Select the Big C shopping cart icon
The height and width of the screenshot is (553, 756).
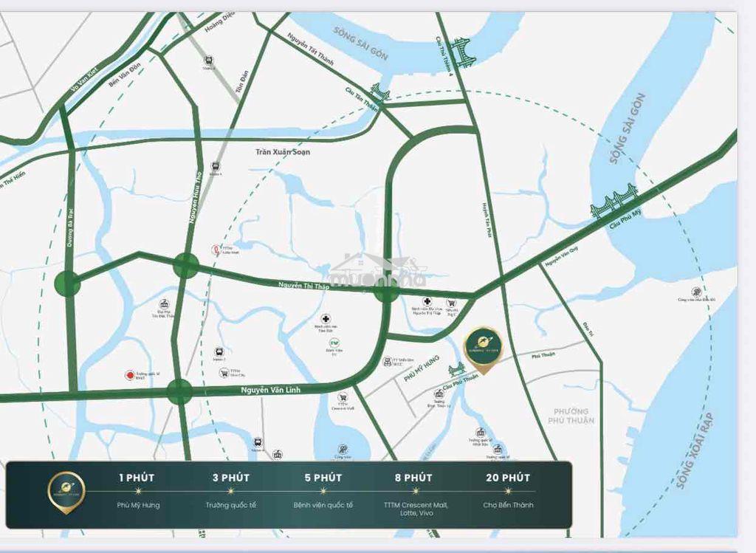point(451,303)
